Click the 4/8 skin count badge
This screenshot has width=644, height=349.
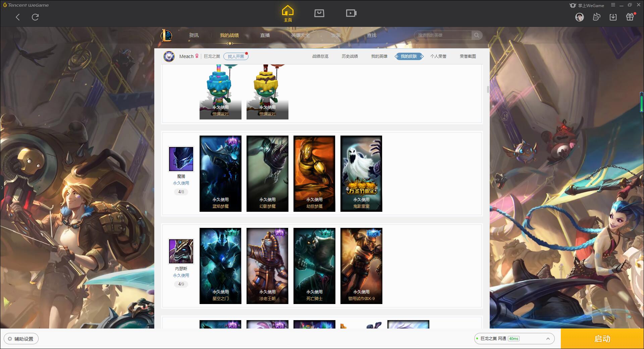181,192
